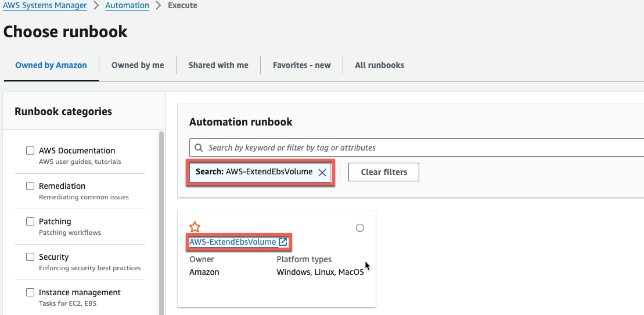Open the Shared with me tab
Viewport: 644px width, 315px height.
218,65
